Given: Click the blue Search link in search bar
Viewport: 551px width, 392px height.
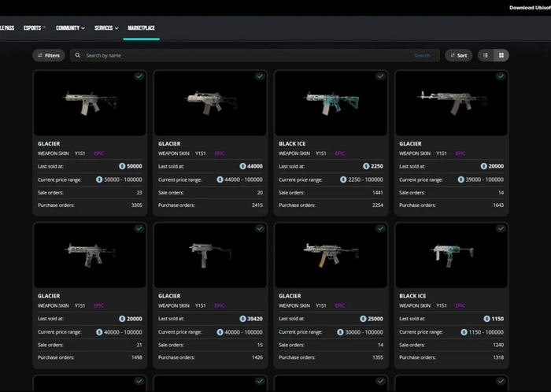Looking at the screenshot, I should pyautogui.click(x=422, y=56).
